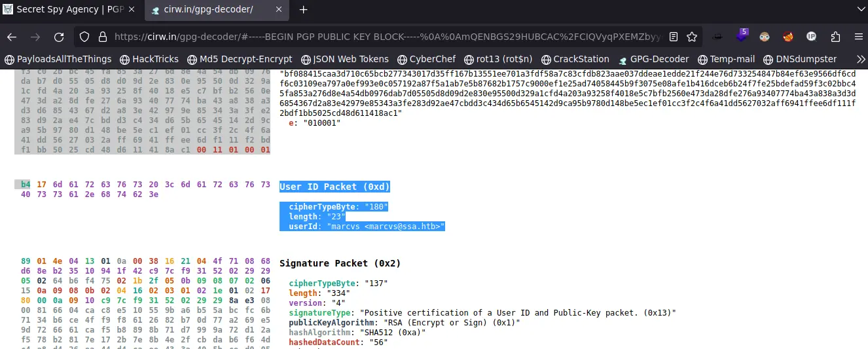Open a new browser tab
The width and height of the screenshot is (868, 349).
303,10
